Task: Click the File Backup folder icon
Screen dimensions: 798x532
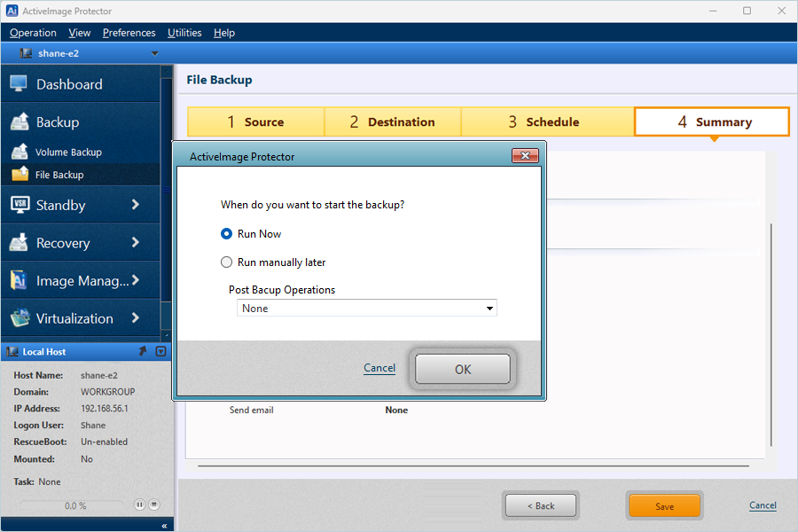Action: click(x=20, y=174)
